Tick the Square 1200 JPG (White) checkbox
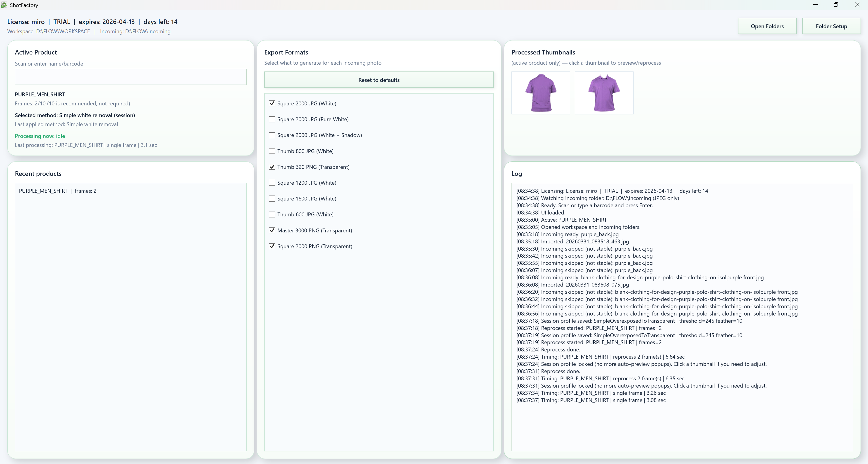 click(x=272, y=183)
